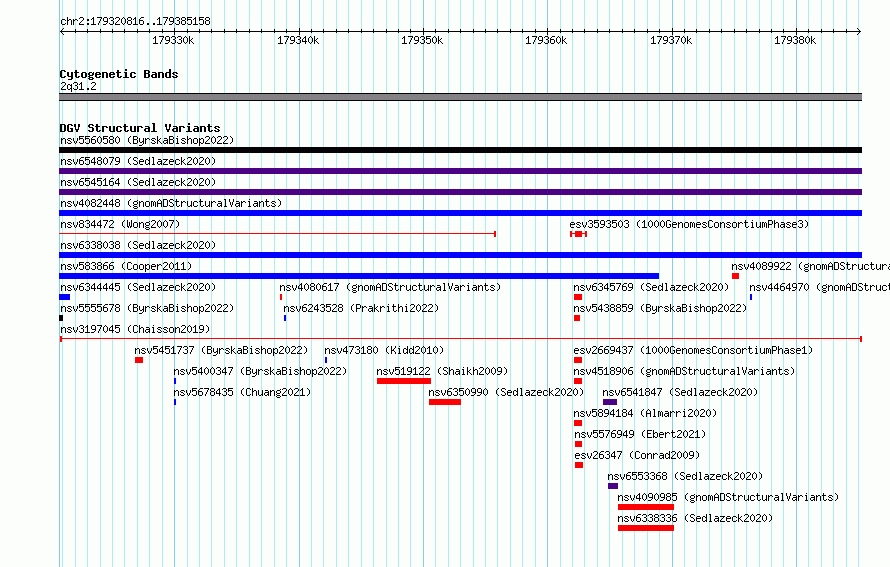Viewport: 890px width, 567px height.
Task: Click the nsv473180 (Kidd2010) label
Action: tap(384, 350)
